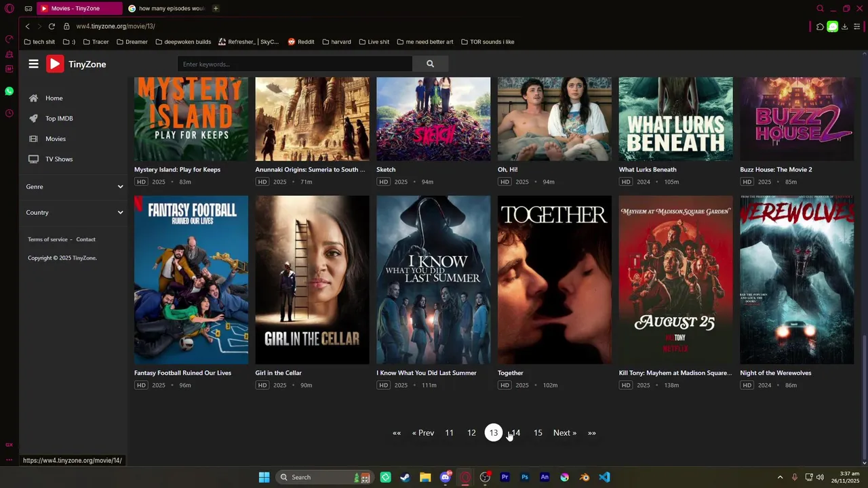Open browser downloads icon
Image resolution: width=868 pixels, height=488 pixels.
(844, 26)
